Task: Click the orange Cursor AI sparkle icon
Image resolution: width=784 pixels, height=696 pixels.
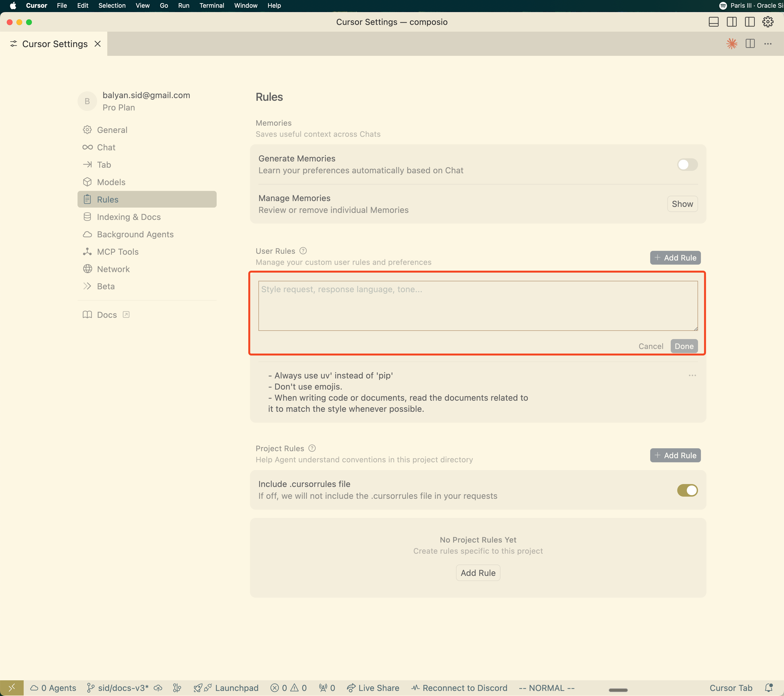Action: (x=732, y=43)
